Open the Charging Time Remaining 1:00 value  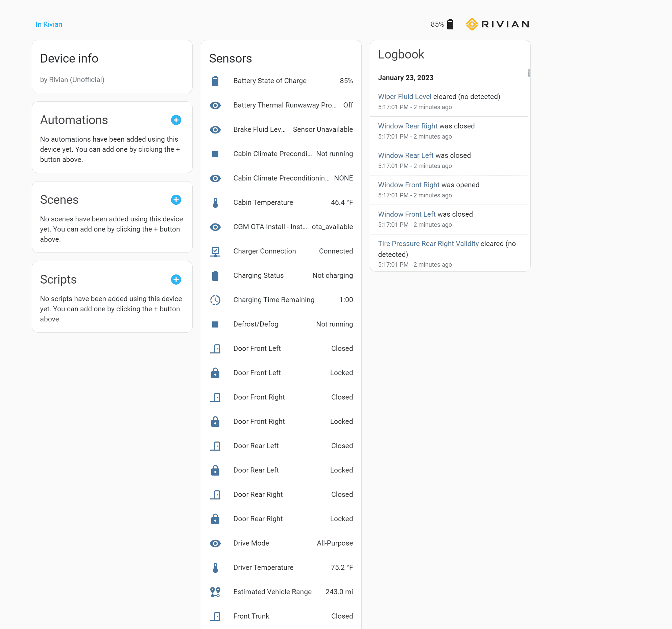click(x=346, y=300)
